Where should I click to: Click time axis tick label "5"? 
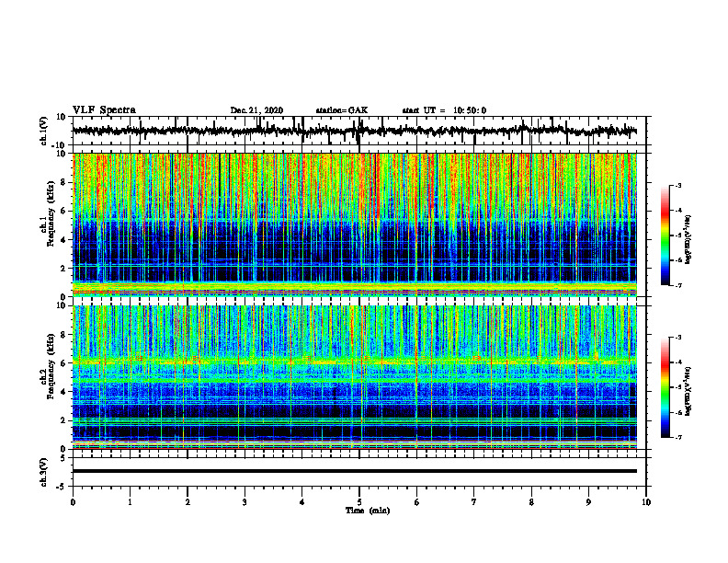pos(359,502)
